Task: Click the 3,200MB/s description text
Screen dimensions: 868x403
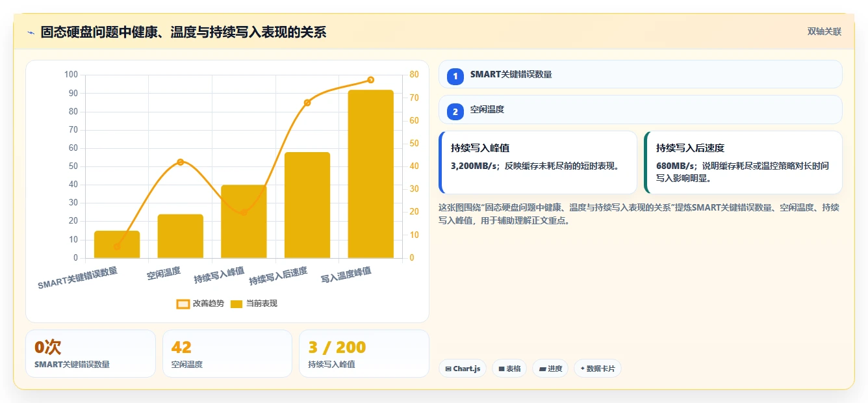Action: pyautogui.click(x=535, y=166)
